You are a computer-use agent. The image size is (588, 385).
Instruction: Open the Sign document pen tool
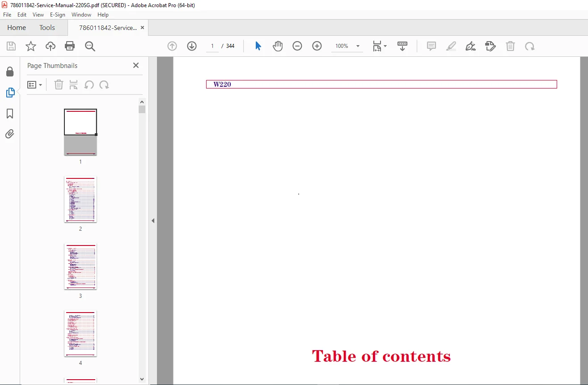tap(471, 46)
